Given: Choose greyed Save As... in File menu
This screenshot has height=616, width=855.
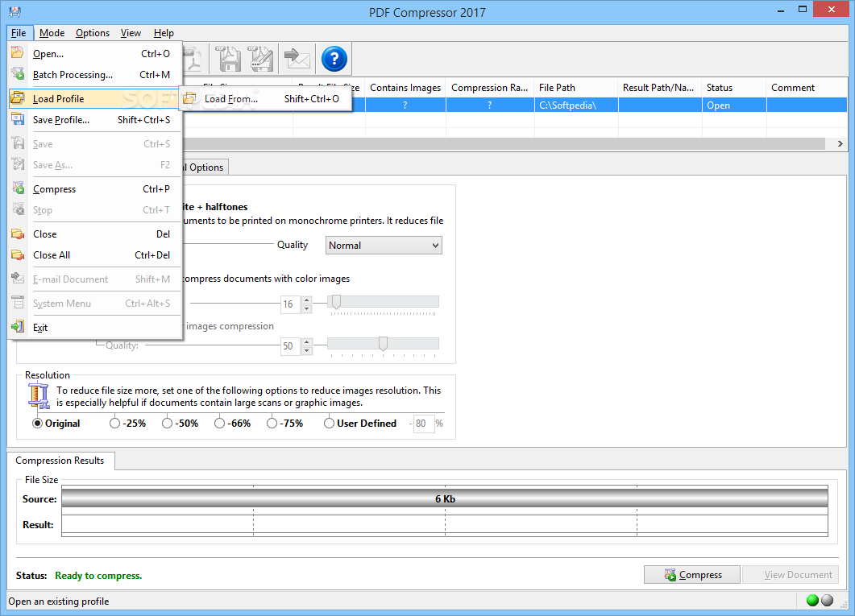Looking at the screenshot, I should pos(94,164).
